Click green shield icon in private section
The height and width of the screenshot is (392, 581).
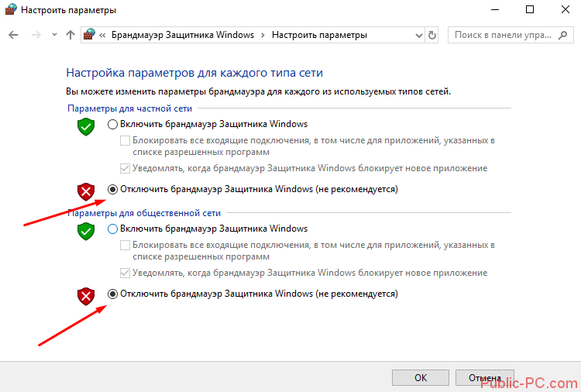(86, 127)
